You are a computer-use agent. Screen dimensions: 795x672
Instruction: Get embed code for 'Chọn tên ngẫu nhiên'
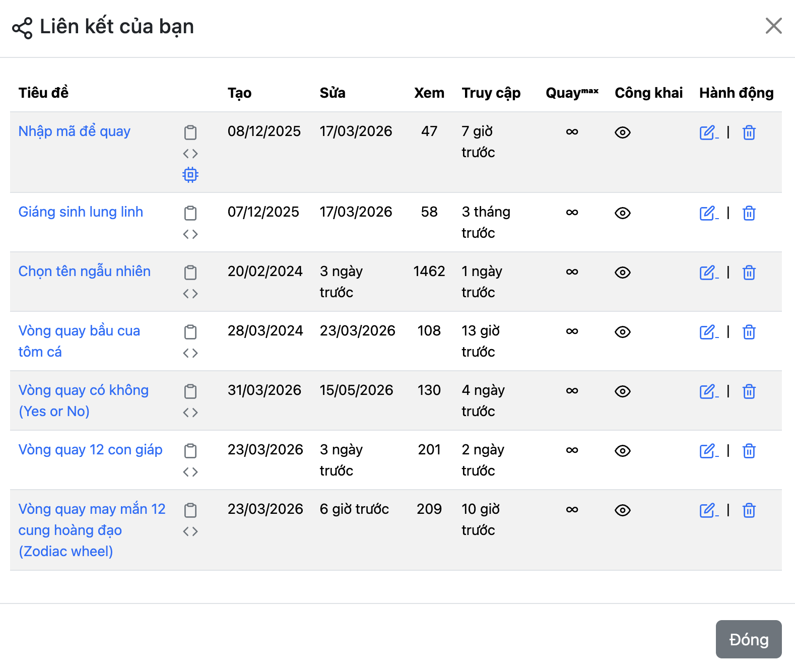(190, 294)
